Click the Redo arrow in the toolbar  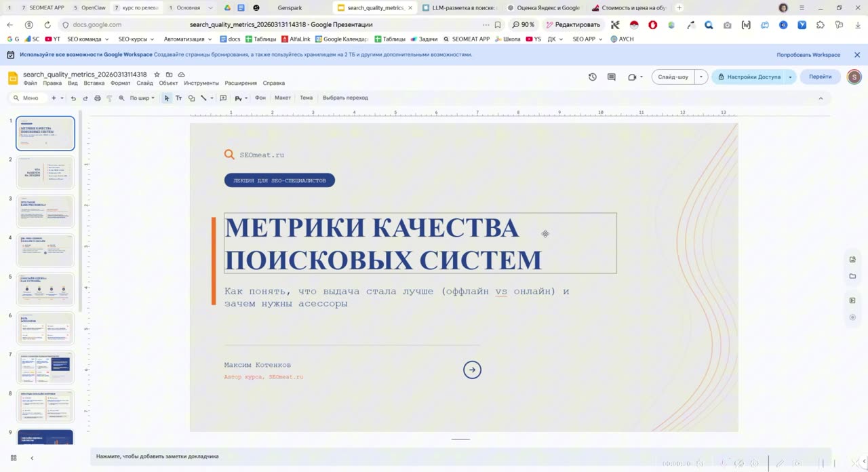(85, 98)
